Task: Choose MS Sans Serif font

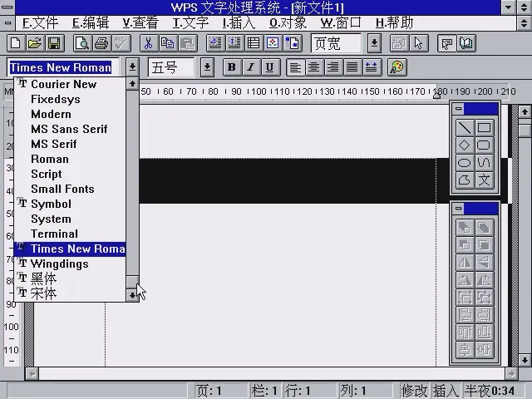Action: (70, 129)
